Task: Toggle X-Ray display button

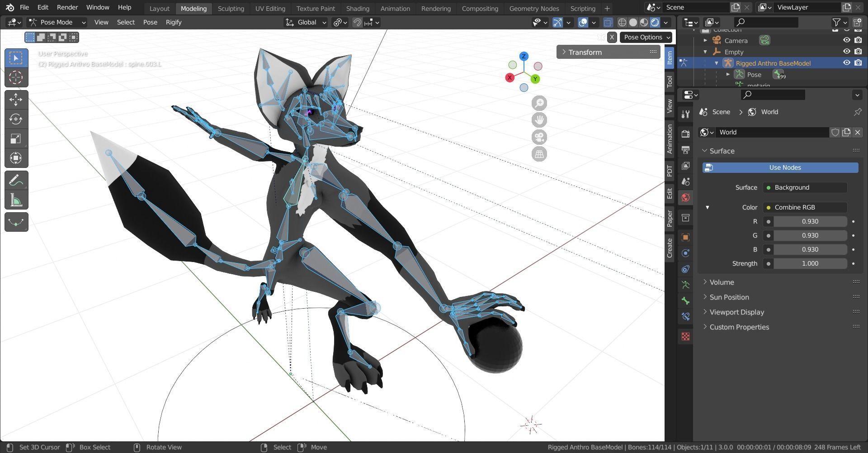Action: [608, 22]
